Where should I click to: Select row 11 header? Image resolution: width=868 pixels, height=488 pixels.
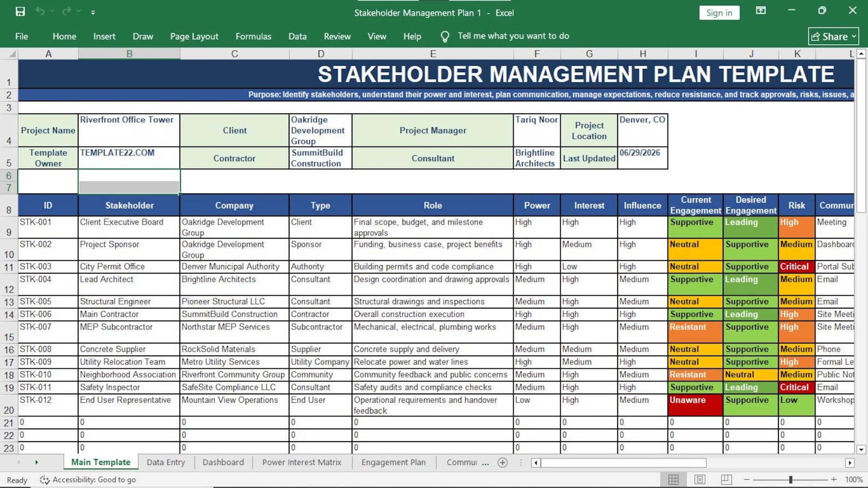[9, 267]
